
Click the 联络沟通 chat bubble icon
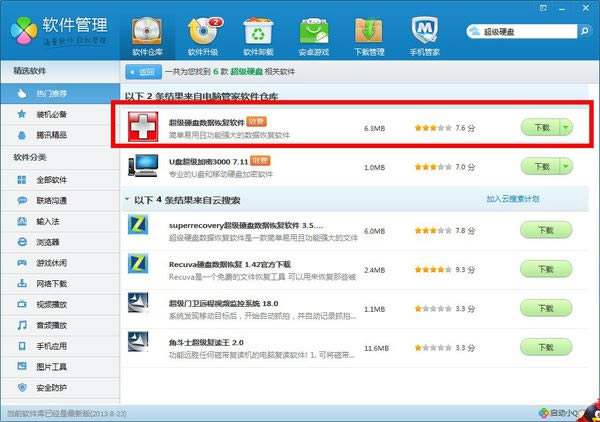[22, 200]
